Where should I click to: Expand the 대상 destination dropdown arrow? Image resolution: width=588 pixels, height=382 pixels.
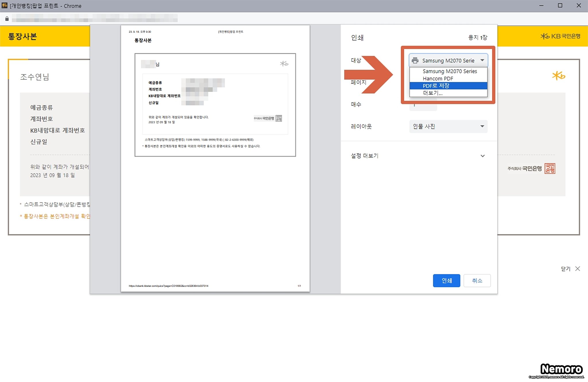point(482,60)
